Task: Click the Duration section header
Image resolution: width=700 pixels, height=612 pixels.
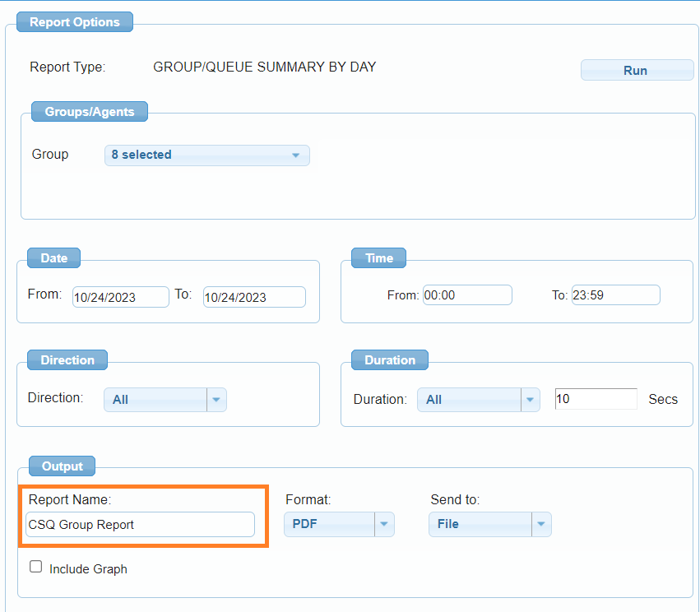Action: tap(390, 360)
